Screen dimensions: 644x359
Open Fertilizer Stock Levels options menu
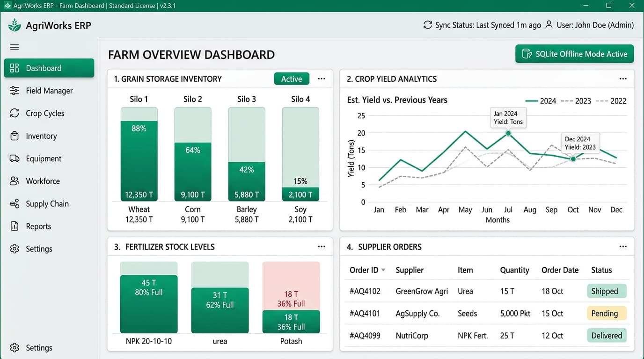[322, 246]
